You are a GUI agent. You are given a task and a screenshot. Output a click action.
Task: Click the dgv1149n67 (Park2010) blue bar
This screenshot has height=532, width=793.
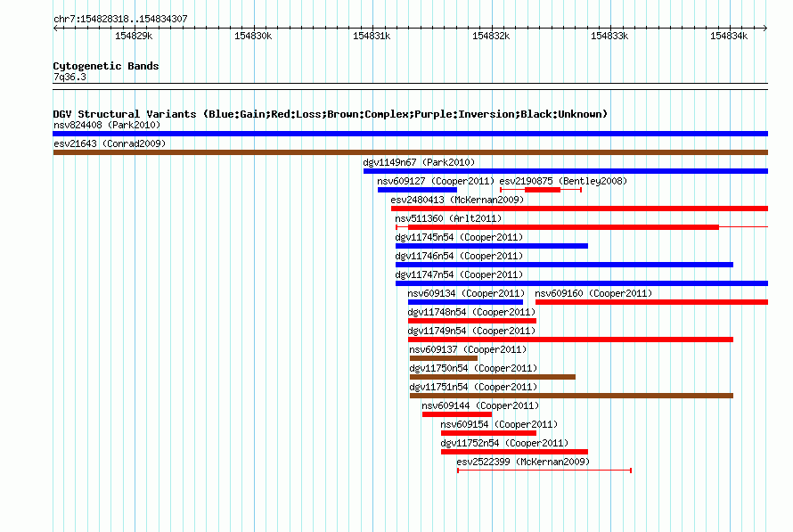566,171
